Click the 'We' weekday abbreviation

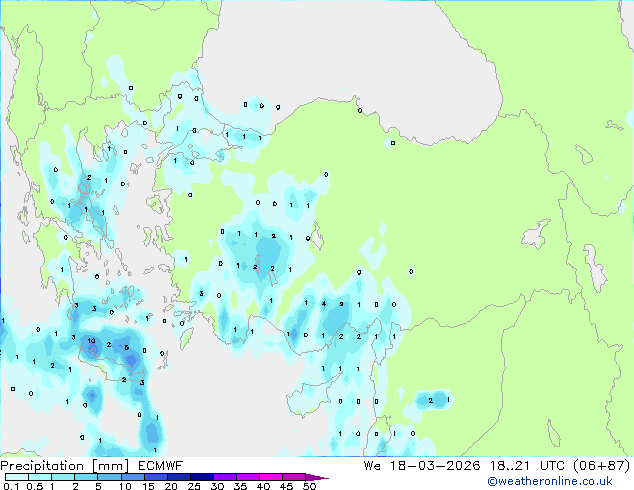[x=372, y=466]
